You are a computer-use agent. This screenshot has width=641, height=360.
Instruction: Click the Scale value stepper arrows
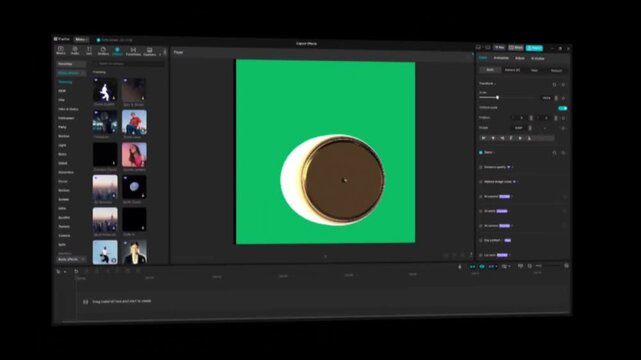coord(556,98)
